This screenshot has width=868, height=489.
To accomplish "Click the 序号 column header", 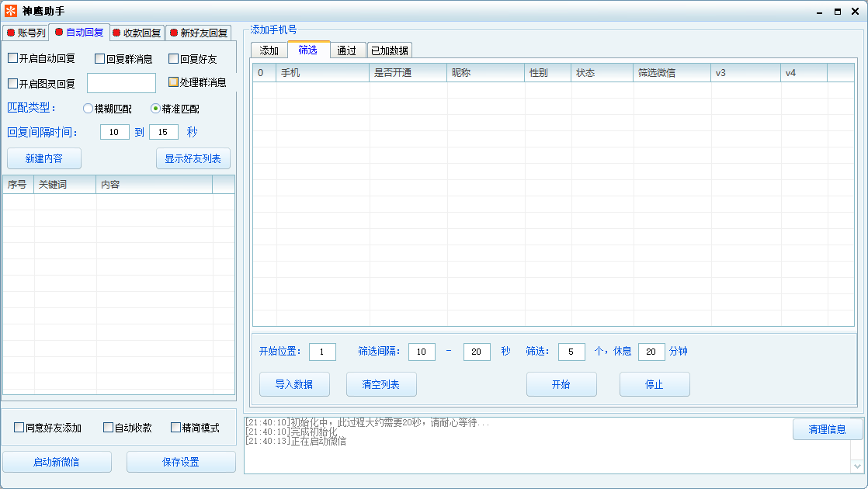I will pyautogui.click(x=19, y=184).
